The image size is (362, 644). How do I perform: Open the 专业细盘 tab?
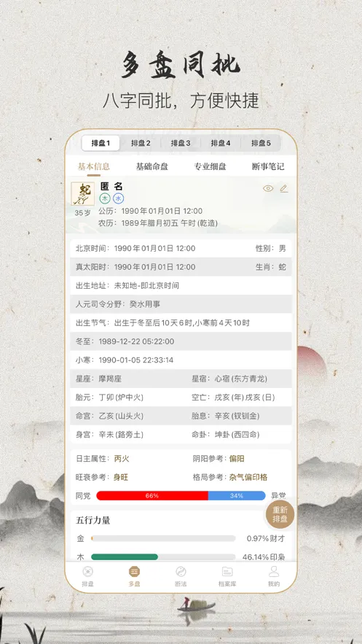(210, 167)
